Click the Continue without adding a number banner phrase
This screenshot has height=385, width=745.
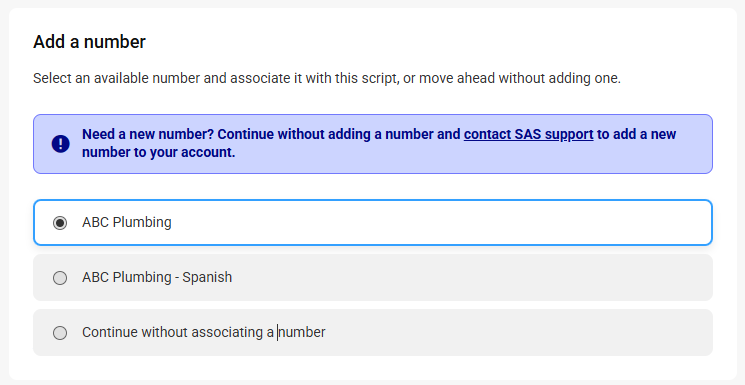coord(339,135)
